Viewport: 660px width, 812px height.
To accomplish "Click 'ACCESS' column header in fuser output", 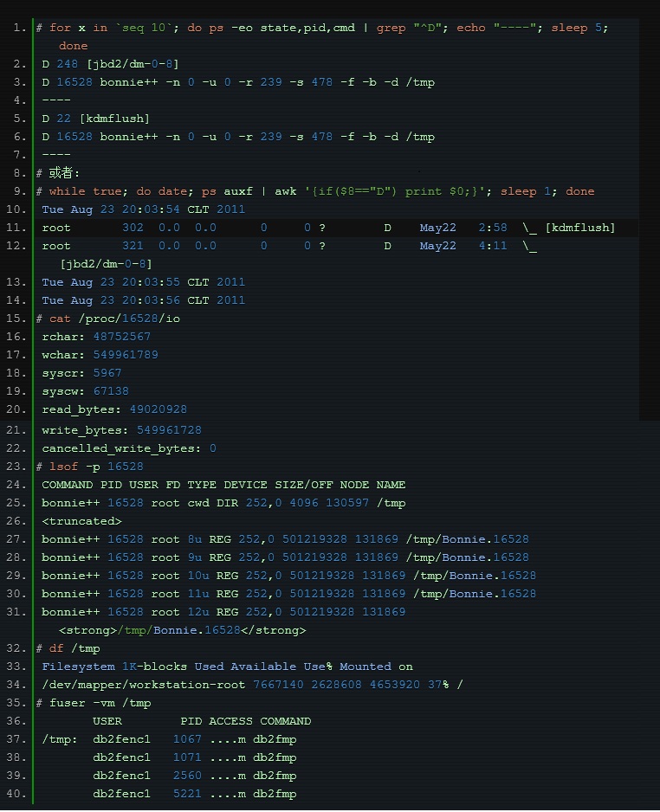I will [230, 721].
